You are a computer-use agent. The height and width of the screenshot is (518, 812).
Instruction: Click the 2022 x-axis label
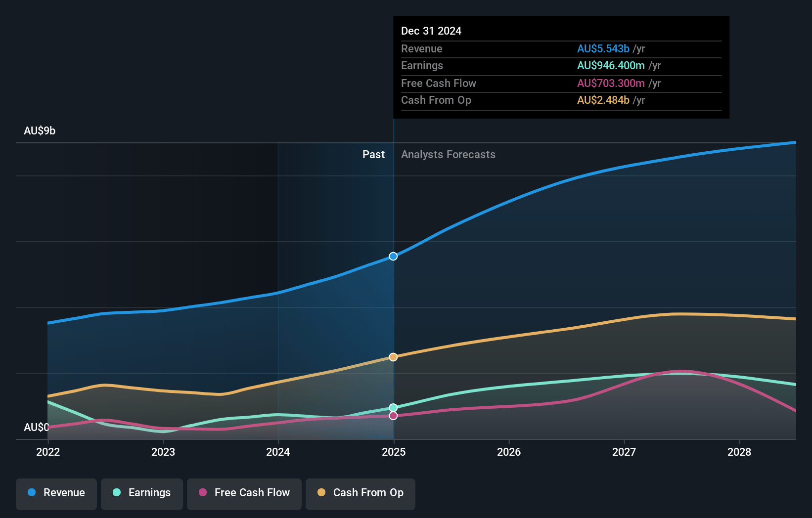coord(48,452)
